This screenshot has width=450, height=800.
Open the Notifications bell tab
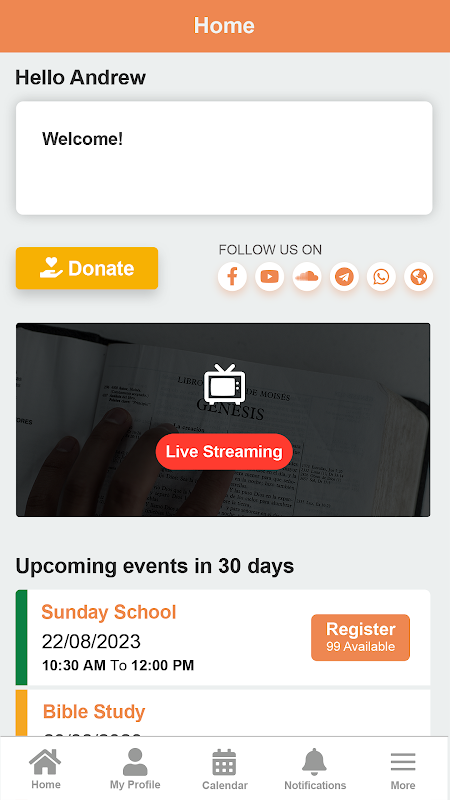(x=315, y=769)
